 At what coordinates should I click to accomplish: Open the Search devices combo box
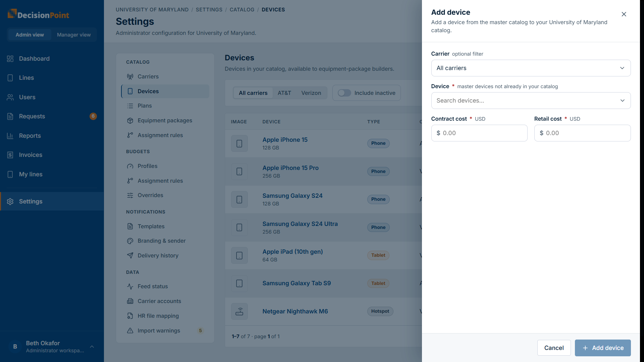pyautogui.click(x=531, y=101)
